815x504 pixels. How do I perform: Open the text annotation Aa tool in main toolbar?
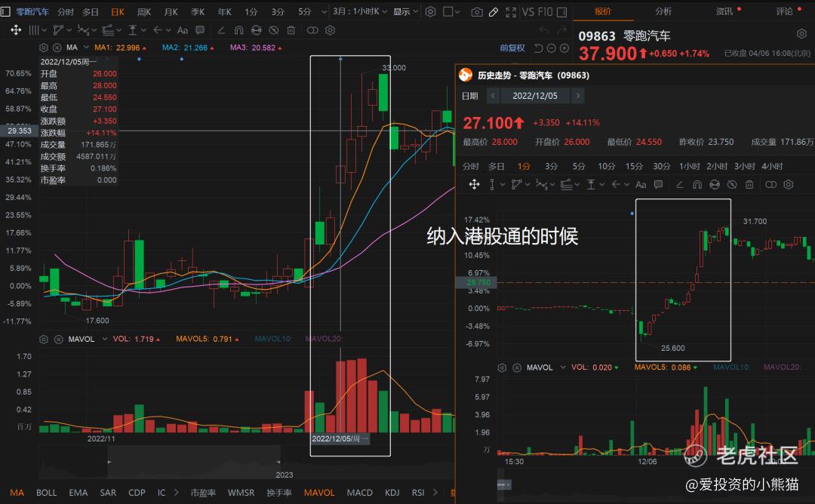(x=183, y=30)
